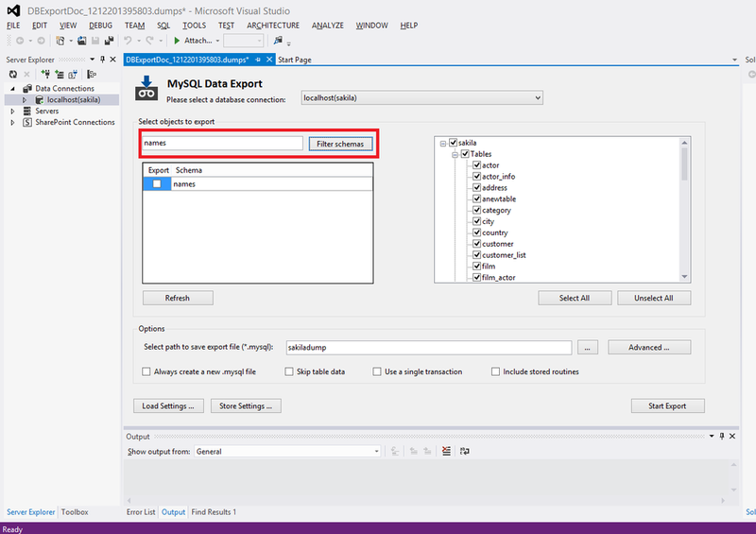Click the Advanced options button
This screenshot has width=756, height=534.
point(649,347)
